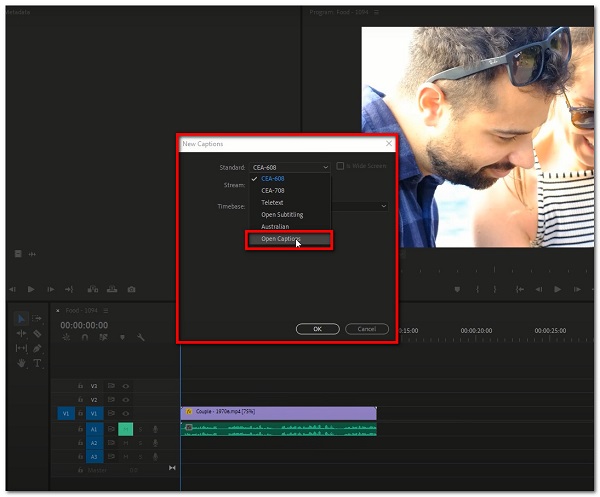Select the Couple video clip on timeline
This screenshot has height=497, width=600.
(x=278, y=412)
